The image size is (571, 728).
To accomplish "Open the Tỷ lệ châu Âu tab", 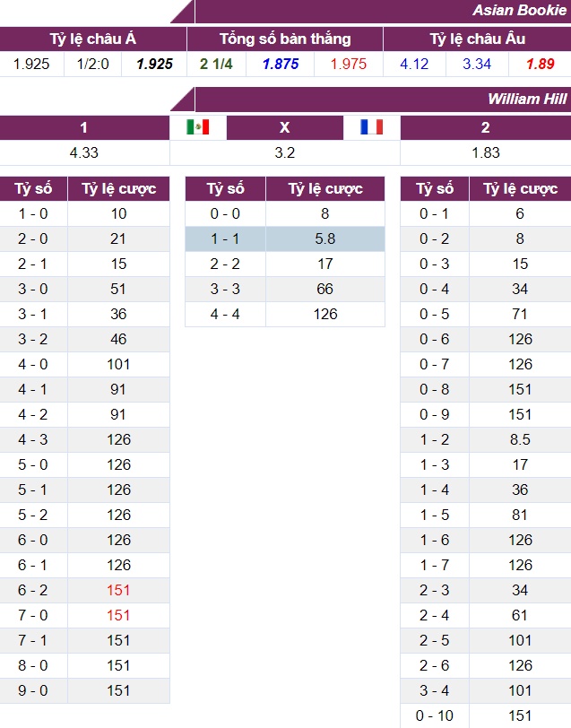I will click(x=477, y=39).
